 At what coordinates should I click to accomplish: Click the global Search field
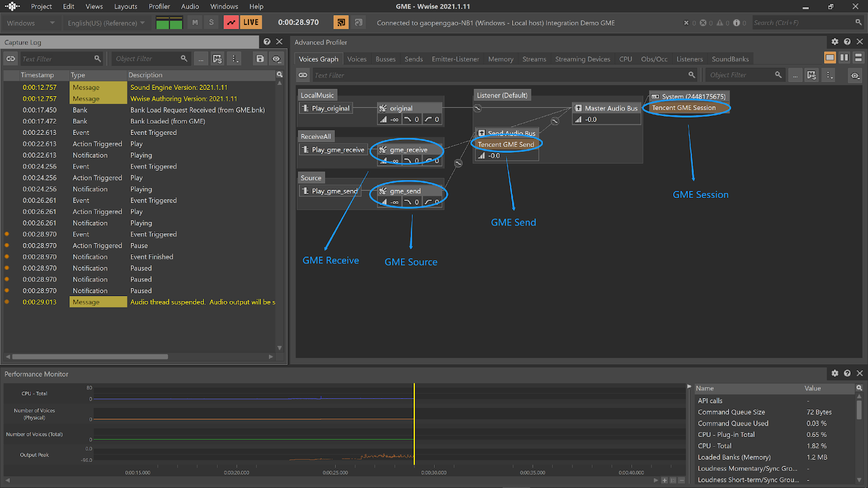coord(802,23)
